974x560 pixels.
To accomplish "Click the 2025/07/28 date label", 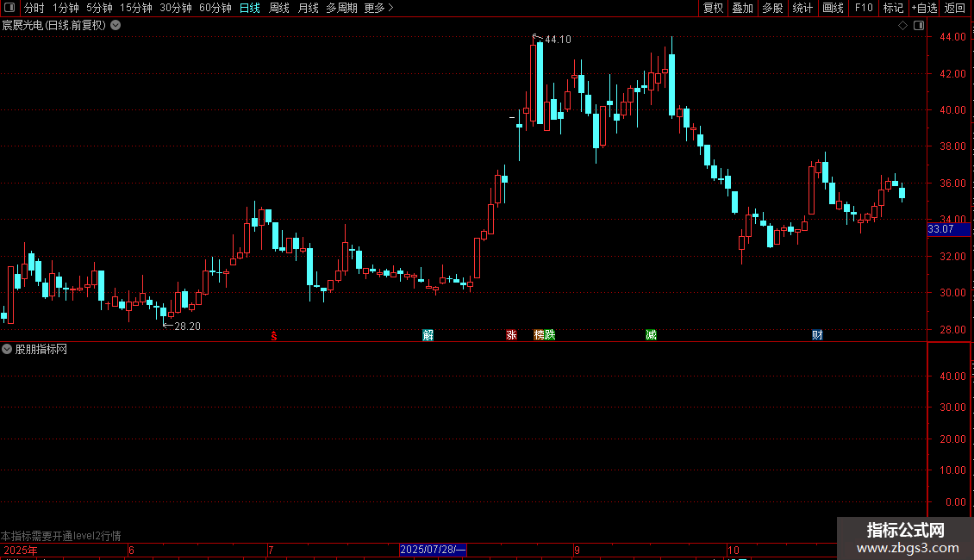I will pos(433,550).
